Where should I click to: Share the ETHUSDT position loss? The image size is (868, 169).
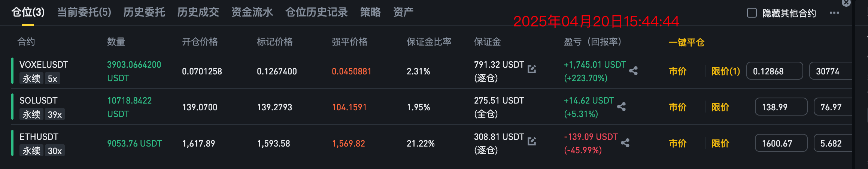(625, 142)
